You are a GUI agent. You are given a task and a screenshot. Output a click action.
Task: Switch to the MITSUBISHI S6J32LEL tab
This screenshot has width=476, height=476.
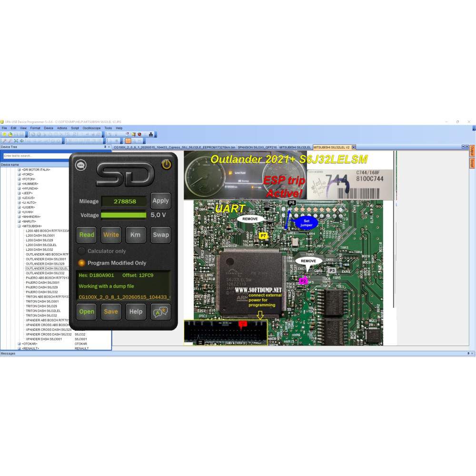pos(295,147)
